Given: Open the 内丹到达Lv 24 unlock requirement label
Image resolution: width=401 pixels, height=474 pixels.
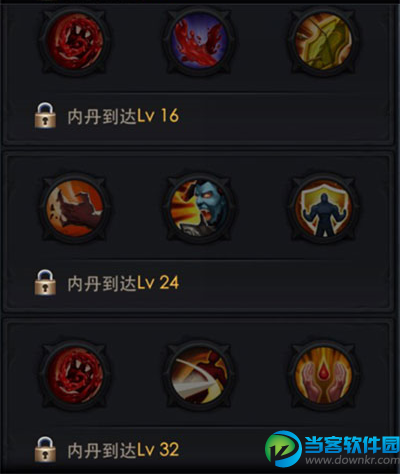Looking at the screenshot, I should (x=123, y=283).
